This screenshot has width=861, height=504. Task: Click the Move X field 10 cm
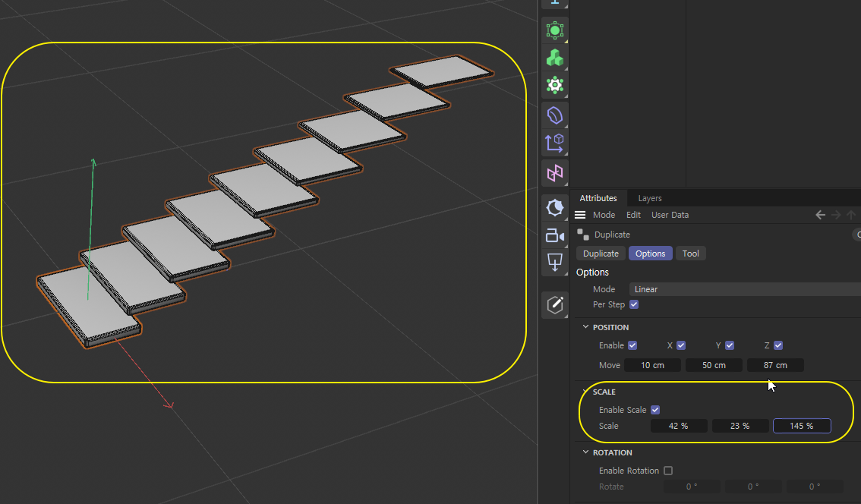tap(653, 365)
